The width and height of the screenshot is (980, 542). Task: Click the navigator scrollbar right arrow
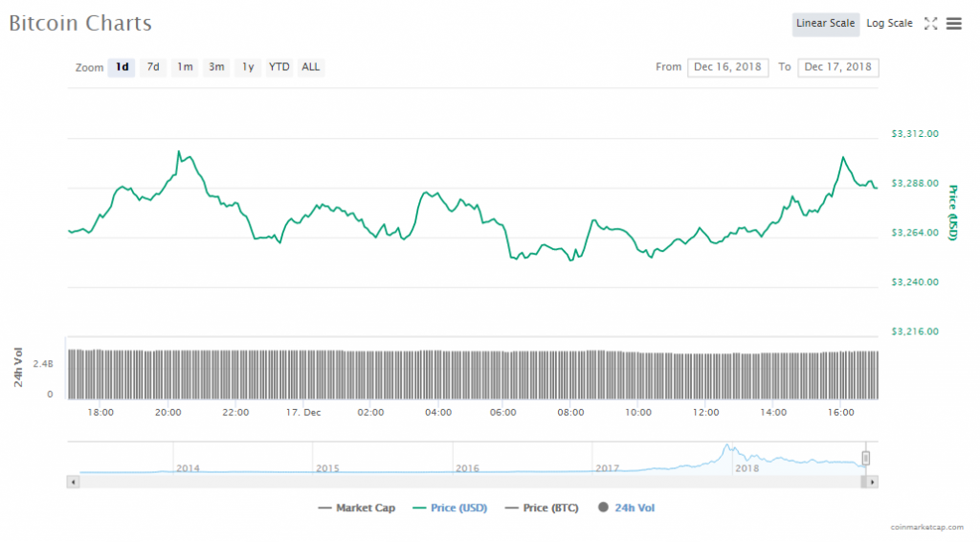tap(872, 482)
